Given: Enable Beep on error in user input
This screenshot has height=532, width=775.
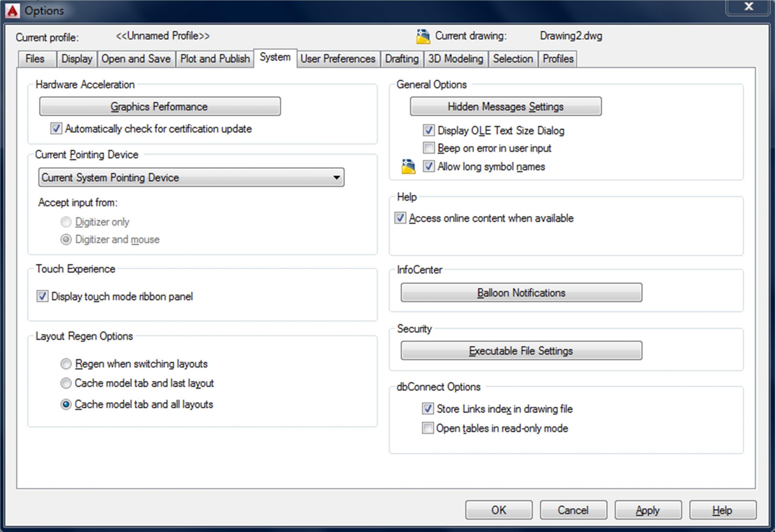Looking at the screenshot, I should pyautogui.click(x=428, y=148).
